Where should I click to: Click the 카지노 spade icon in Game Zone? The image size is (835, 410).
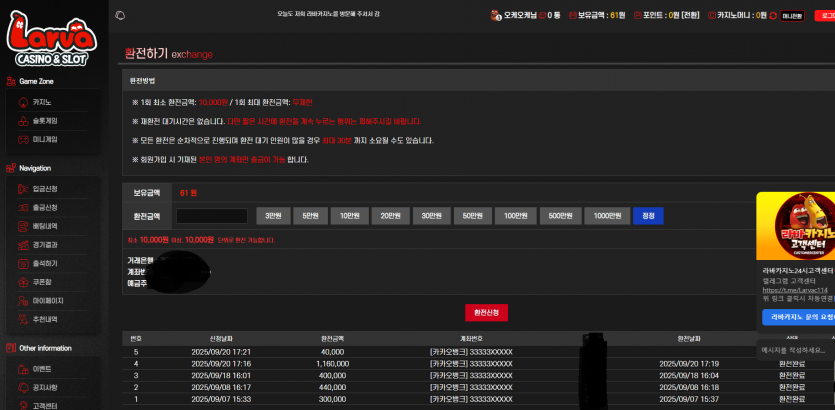click(23, 102)
